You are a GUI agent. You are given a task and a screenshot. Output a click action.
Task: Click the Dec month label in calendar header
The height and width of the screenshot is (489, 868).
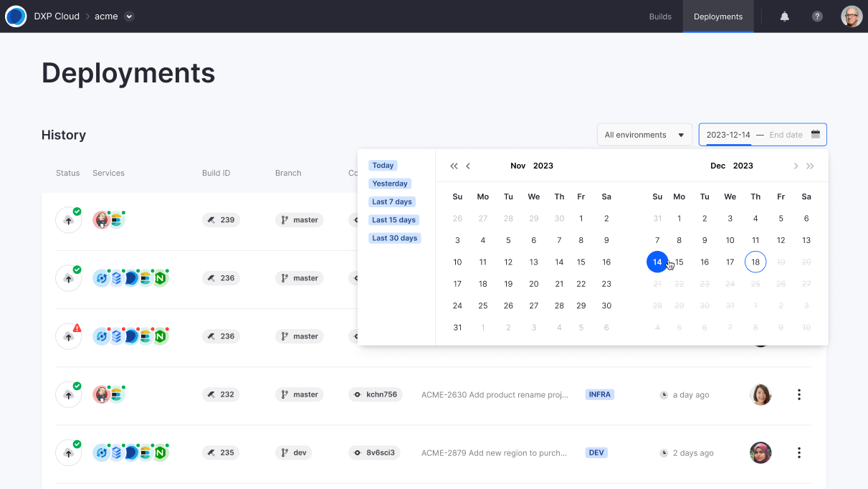718,166
